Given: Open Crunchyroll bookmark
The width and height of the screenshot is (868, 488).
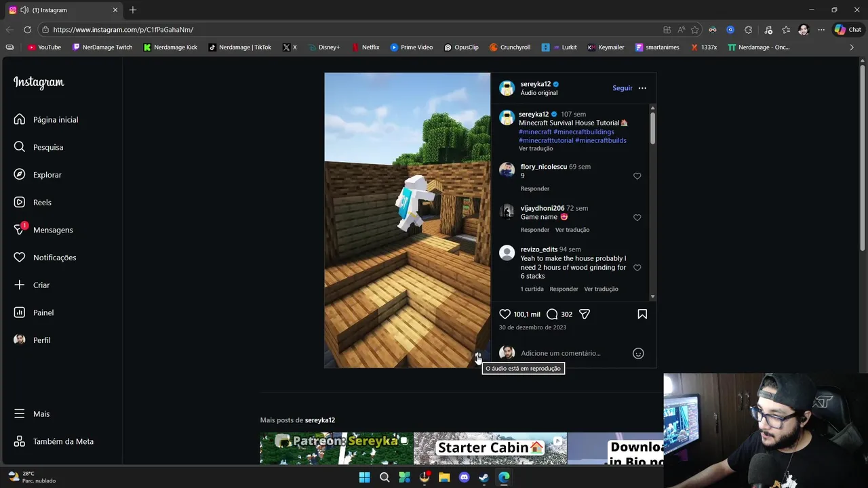Looking at the screenshot, I should 509,47.
